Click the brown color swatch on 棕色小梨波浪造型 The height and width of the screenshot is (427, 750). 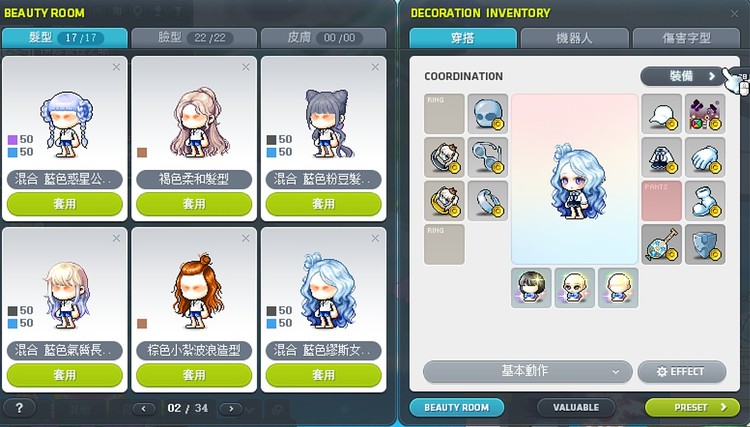point(142,324)
